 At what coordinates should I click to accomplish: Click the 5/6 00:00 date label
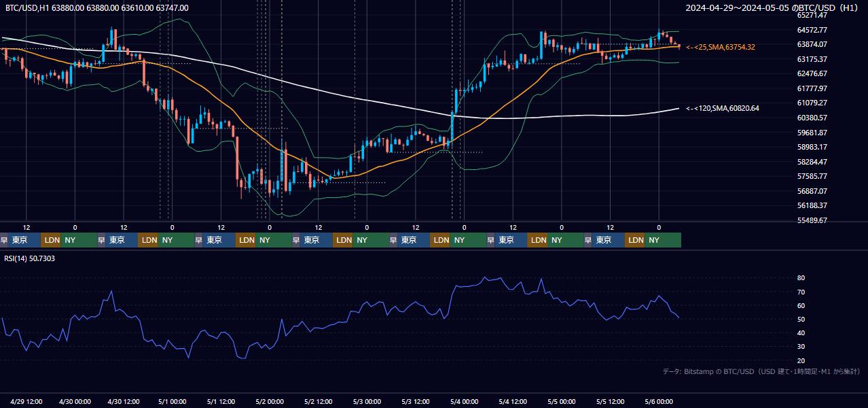(659, 401)
